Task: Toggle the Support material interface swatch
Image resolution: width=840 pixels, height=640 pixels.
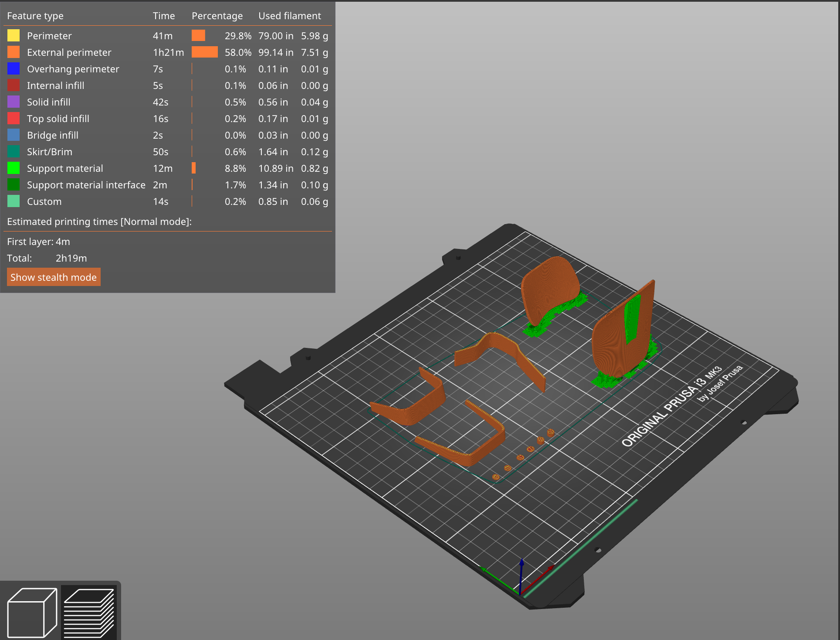Action: click(14, 184)
